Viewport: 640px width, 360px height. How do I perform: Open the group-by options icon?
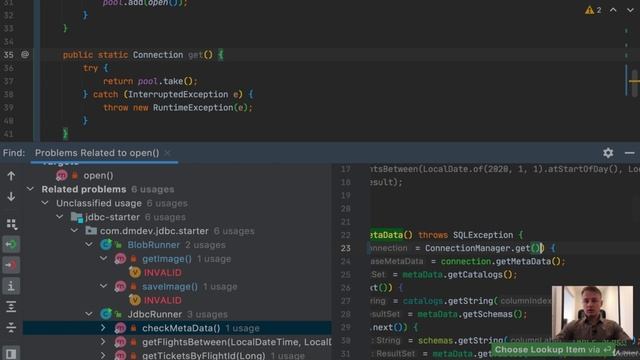[11, 224]
